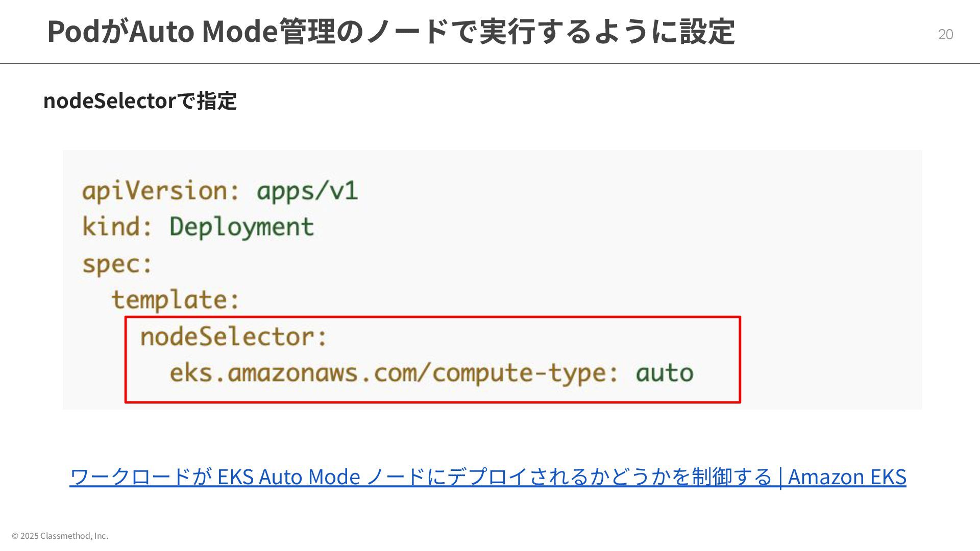Viewport: 980px width, 551px height.
Task: Click slide number 20 at top right
Action: [945, 34]
